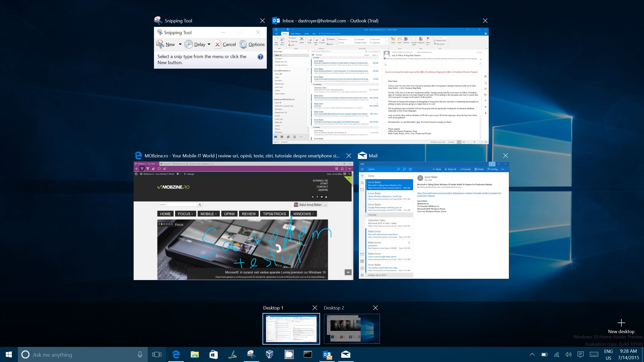This screenshot has width=644, height=362.
Task: Select the MOBzine.ro Edge window preview
Action: (x=243, y=221)
